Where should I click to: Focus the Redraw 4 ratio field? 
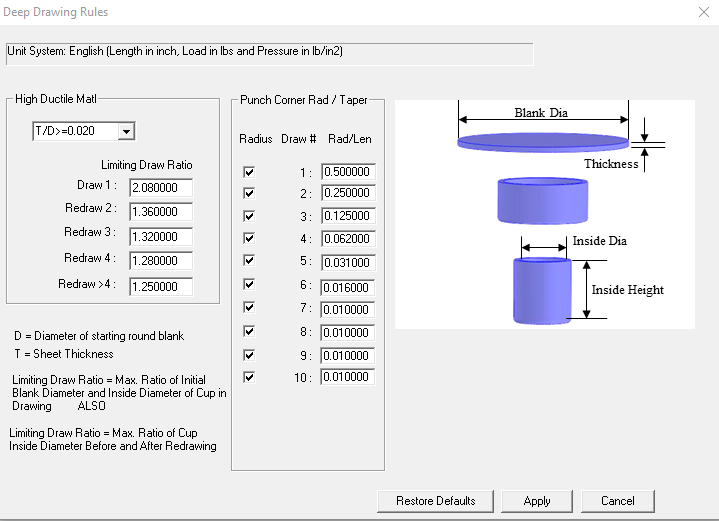(x=161, y=262)
